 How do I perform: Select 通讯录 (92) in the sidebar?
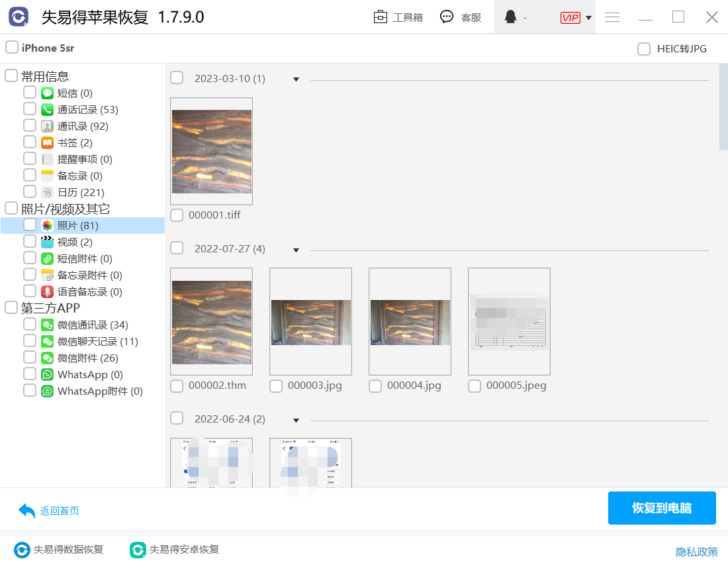82,127
